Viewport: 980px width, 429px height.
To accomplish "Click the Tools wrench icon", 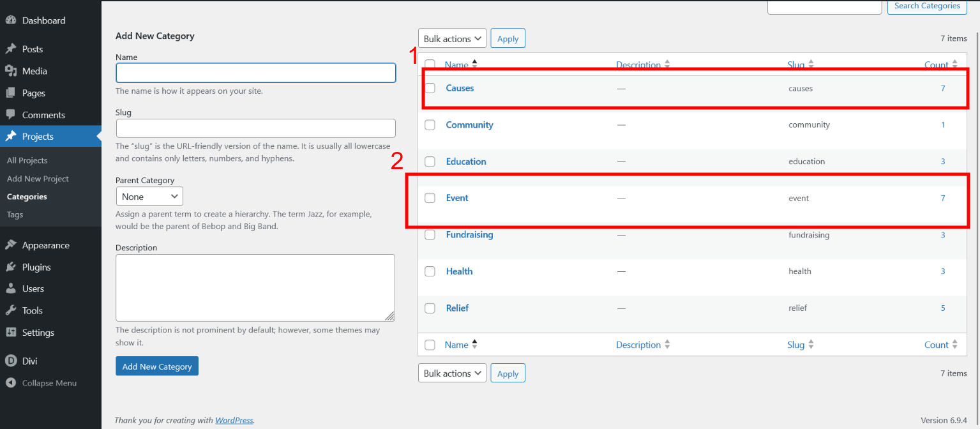I will 10,310.
